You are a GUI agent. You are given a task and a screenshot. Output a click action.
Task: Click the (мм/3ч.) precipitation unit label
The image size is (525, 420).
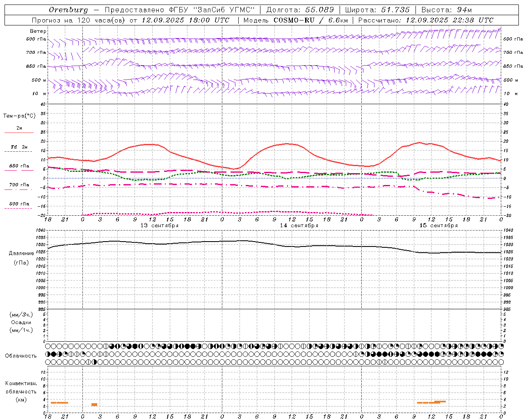coord(21,315)
